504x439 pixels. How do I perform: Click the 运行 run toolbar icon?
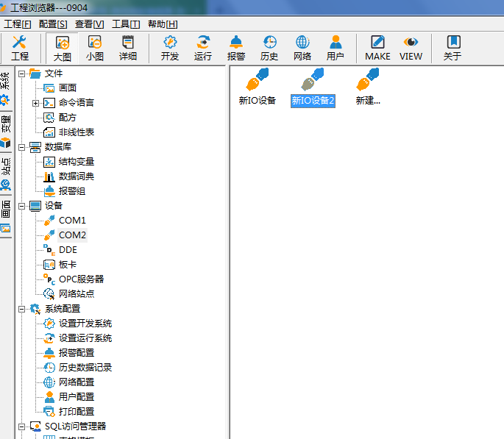tap(203, 48)
